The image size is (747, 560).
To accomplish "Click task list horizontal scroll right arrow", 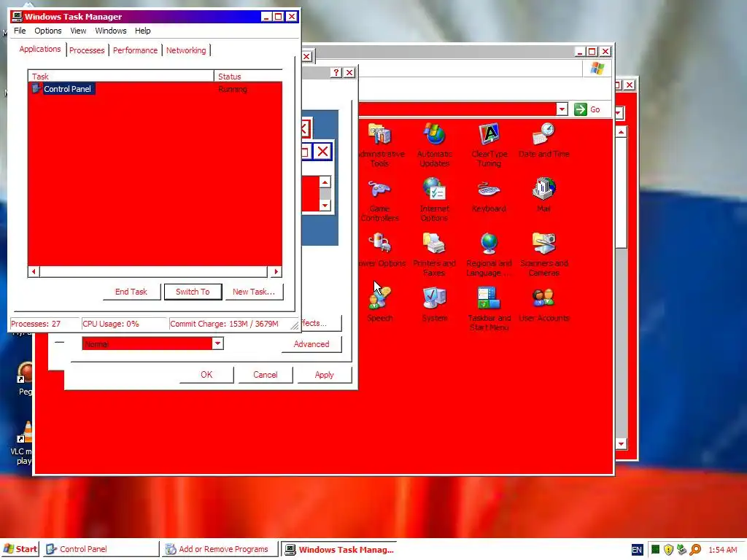I will (276, 271).
